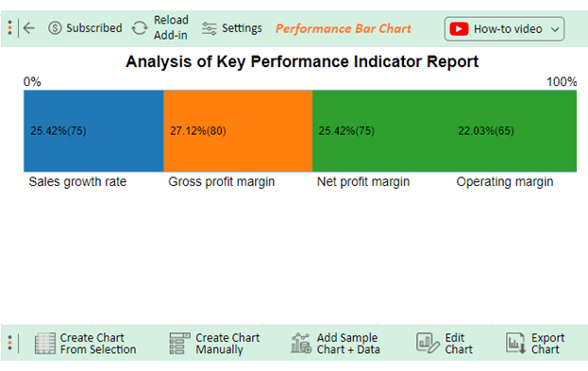Viewport: 588px width, 371px height.
Task: Click the Net profit margin axis label
Action: pyautogui.click(x=363, y=181)
